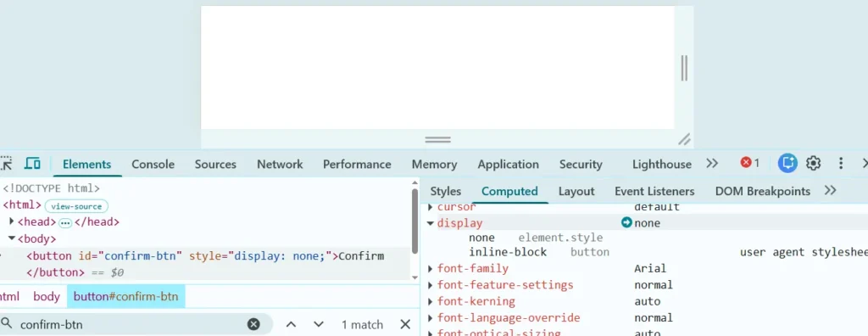Switch to the Sources tab

point(215,164)
